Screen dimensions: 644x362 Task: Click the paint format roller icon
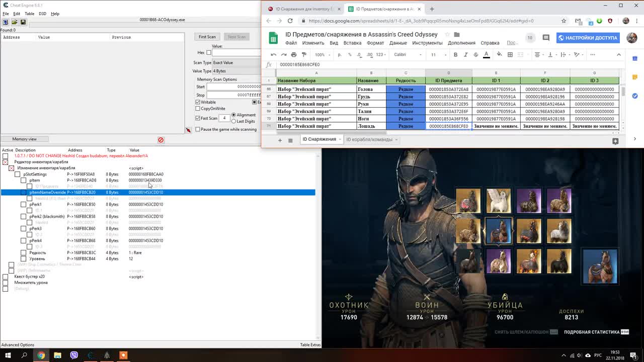point(304,54)
